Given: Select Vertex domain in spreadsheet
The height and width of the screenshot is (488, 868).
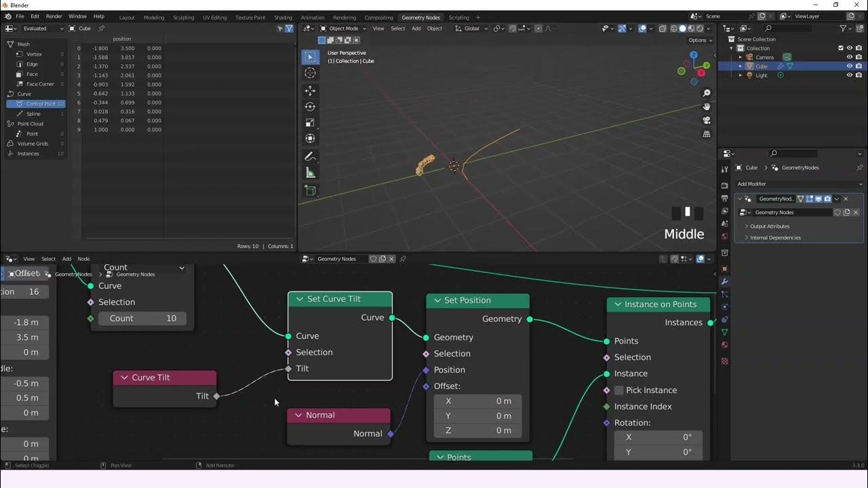Looking at the screenshot, I should pyautogui.click(x=36, y=54).
